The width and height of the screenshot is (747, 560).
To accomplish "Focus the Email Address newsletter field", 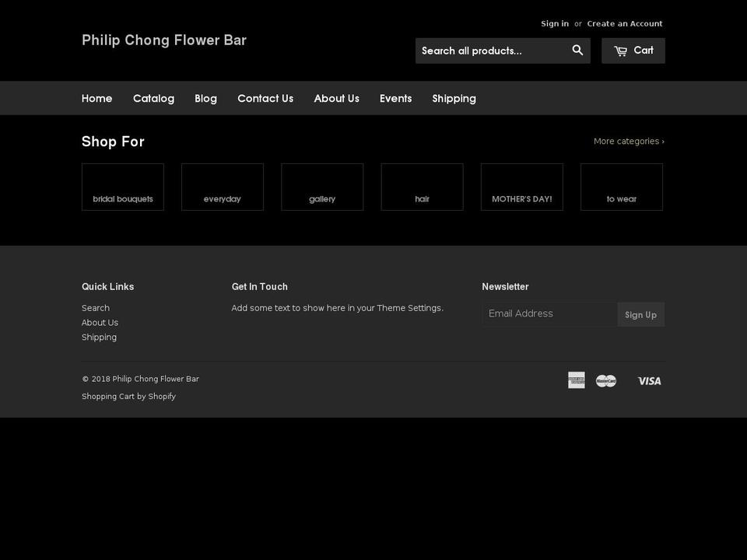I will (x=550, y=313).
